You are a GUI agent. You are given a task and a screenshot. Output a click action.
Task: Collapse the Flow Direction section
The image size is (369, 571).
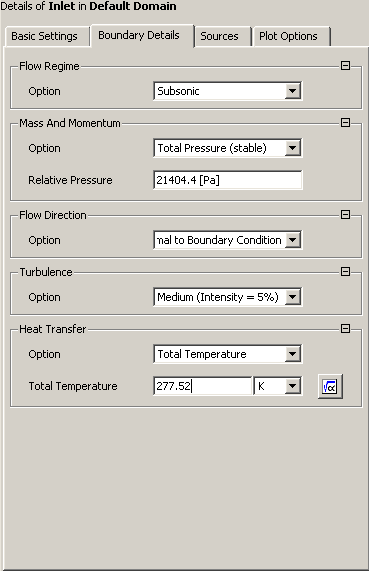(345, 215)
